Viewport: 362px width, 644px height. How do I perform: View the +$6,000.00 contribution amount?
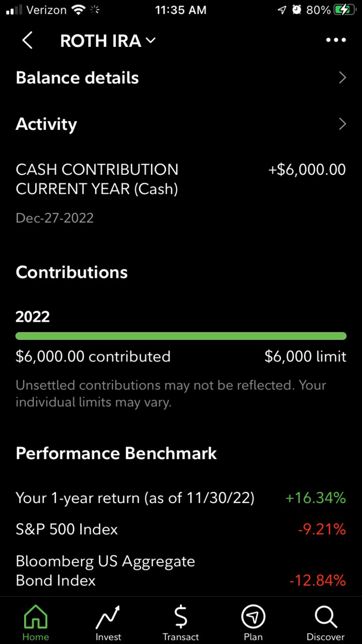click(307, 170)
